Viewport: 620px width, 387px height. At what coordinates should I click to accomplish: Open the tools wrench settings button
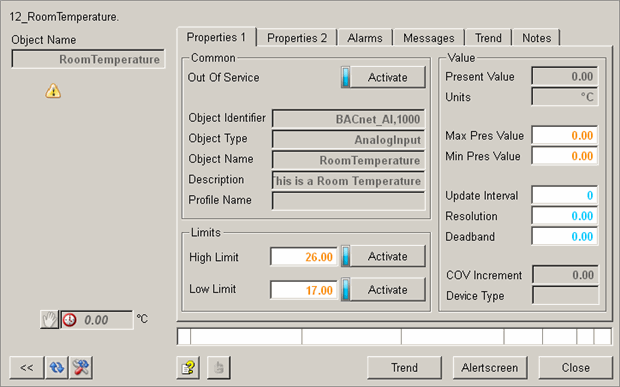pyautogui.click(x=81, y=368)
